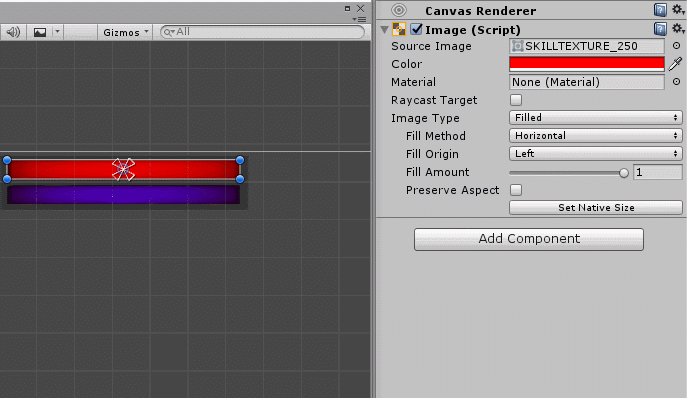Select the color eyedropper tool
The image size is (687, 398).
point(675,64)
